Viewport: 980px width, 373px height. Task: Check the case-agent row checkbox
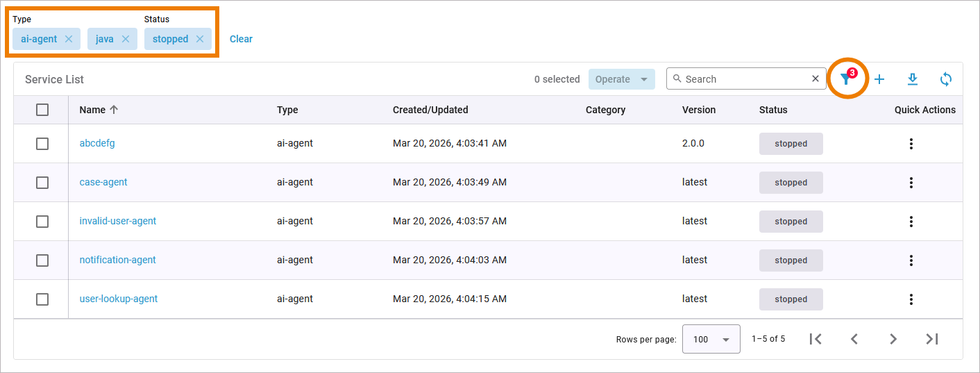42,183
